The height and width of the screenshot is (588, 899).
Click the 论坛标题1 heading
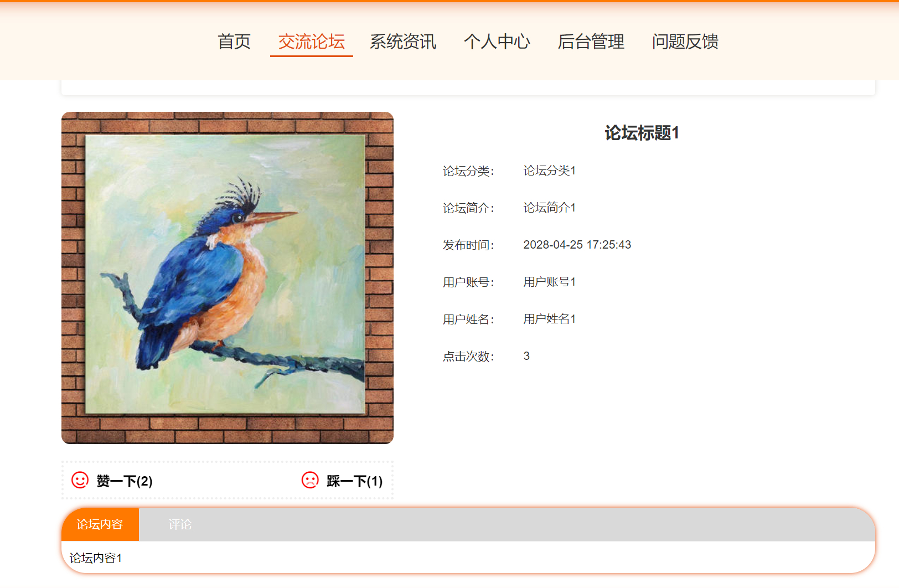coord(642,133)
